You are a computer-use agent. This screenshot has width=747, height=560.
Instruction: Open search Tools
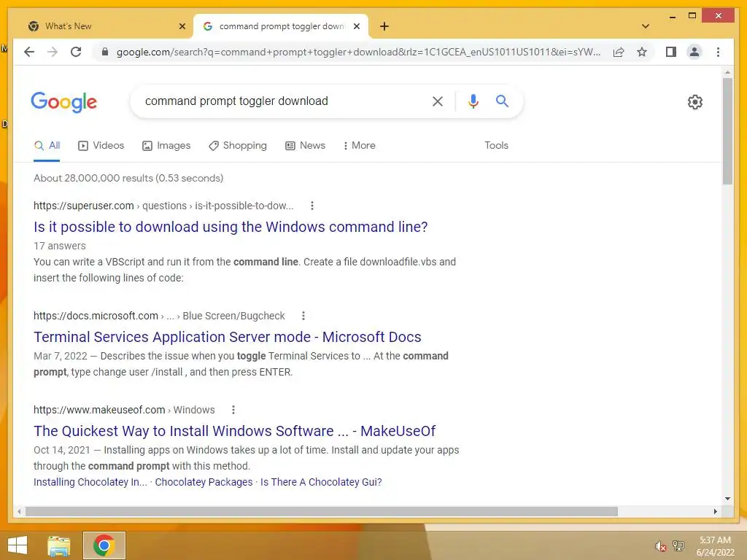click(496, 146)
